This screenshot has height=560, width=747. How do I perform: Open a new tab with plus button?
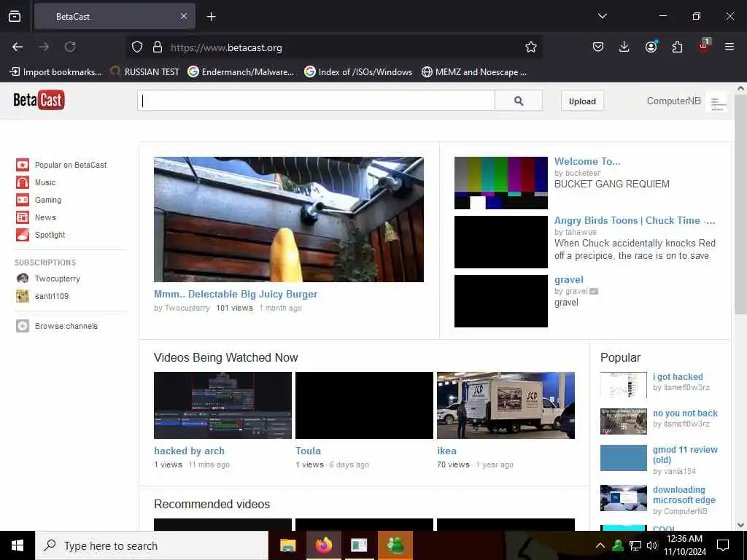[x=211, y=17]
